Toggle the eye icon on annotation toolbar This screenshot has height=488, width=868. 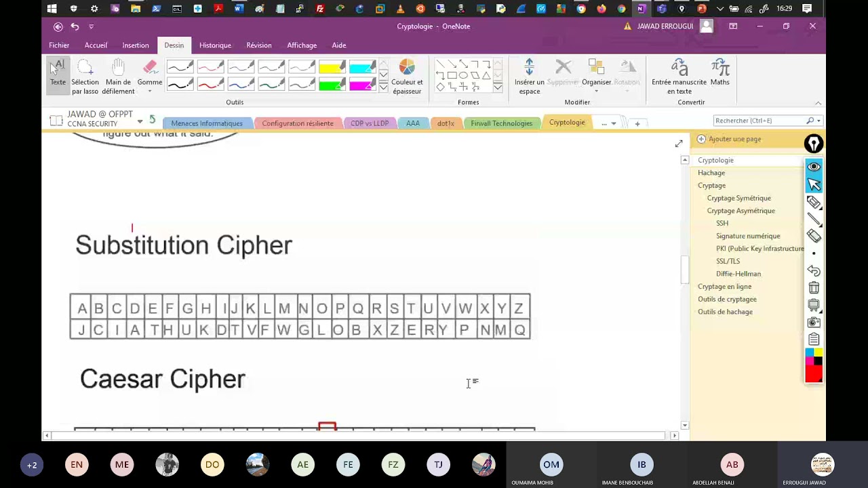click(x=814, y=167)
